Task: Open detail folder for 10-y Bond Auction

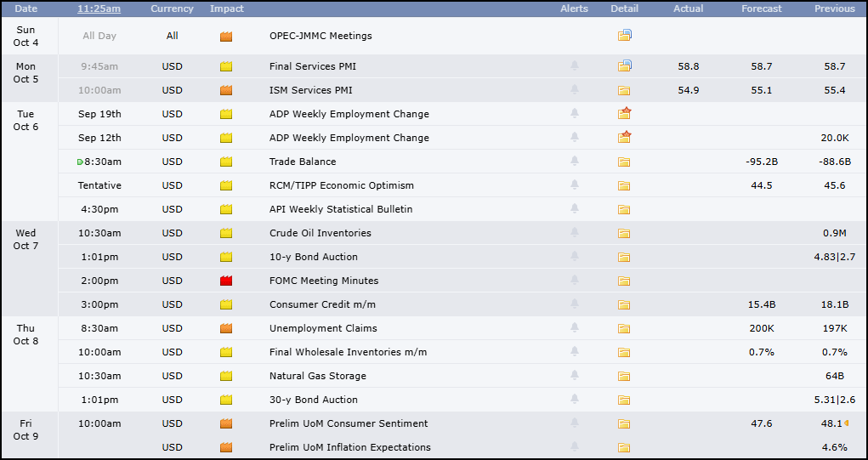Action: [x=624, y=257]
